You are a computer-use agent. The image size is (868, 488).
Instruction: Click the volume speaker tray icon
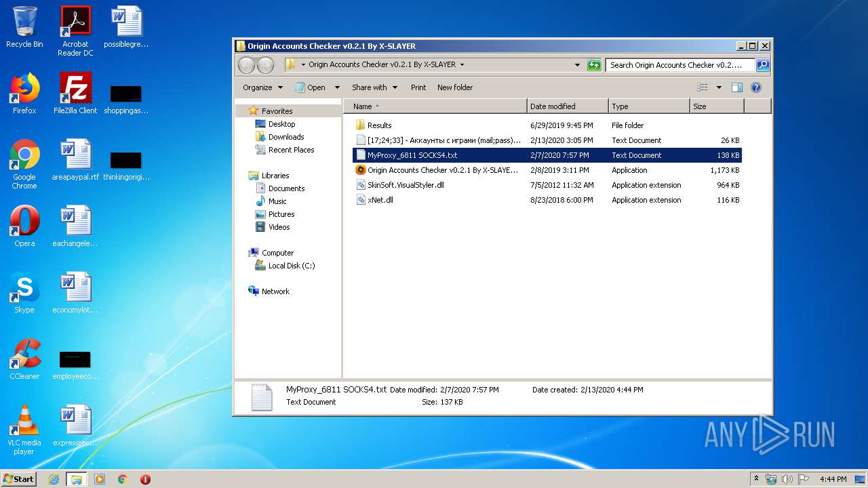coord(787,479)
